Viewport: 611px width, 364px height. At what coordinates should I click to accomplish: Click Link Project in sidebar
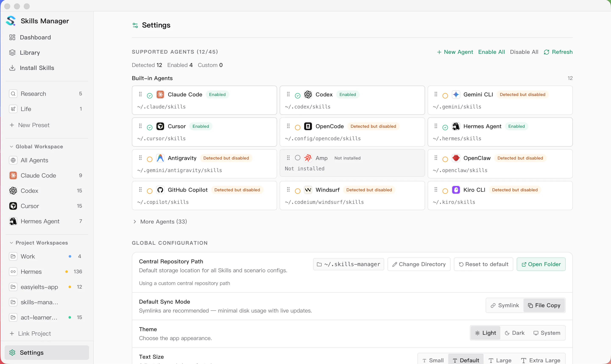30,333
